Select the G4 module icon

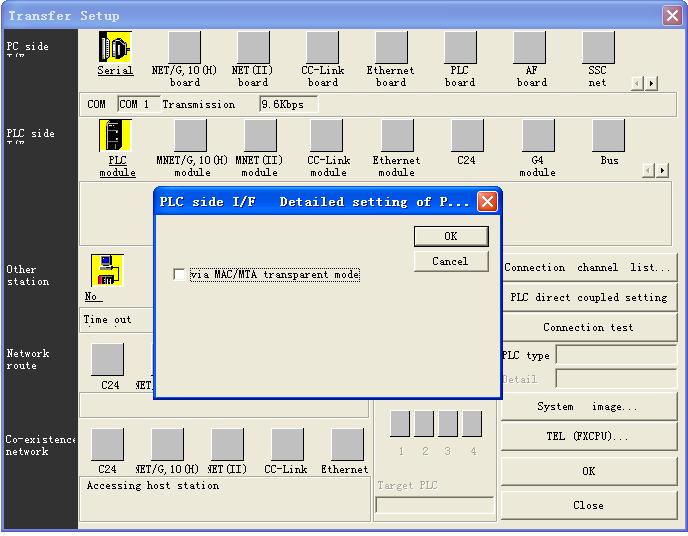(x=537, y=137)
